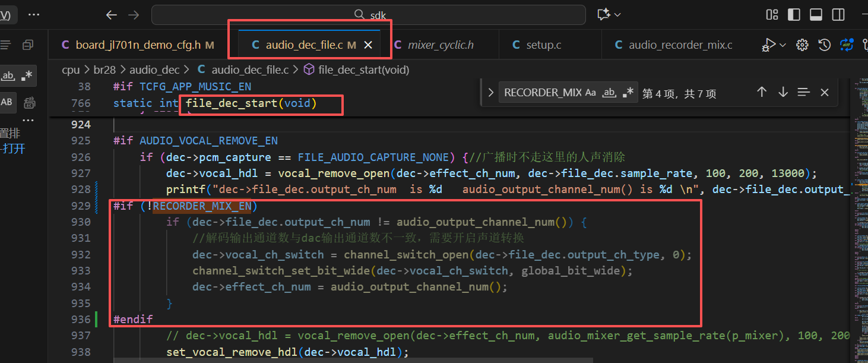Open the title bar more actions ellipsis
Viewport: 868px width, 363px height.
pos(34,15)
